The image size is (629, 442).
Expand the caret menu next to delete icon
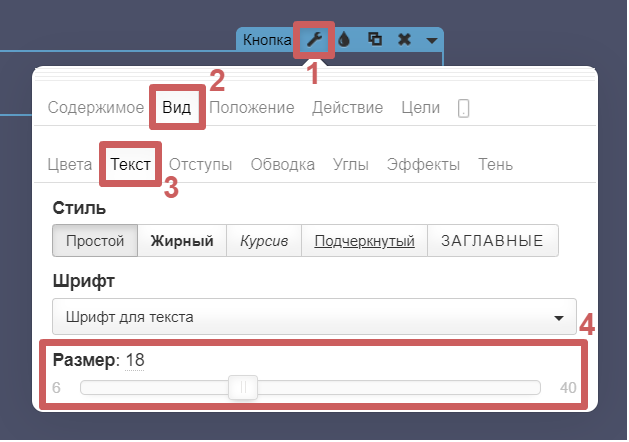coord(430,41)
